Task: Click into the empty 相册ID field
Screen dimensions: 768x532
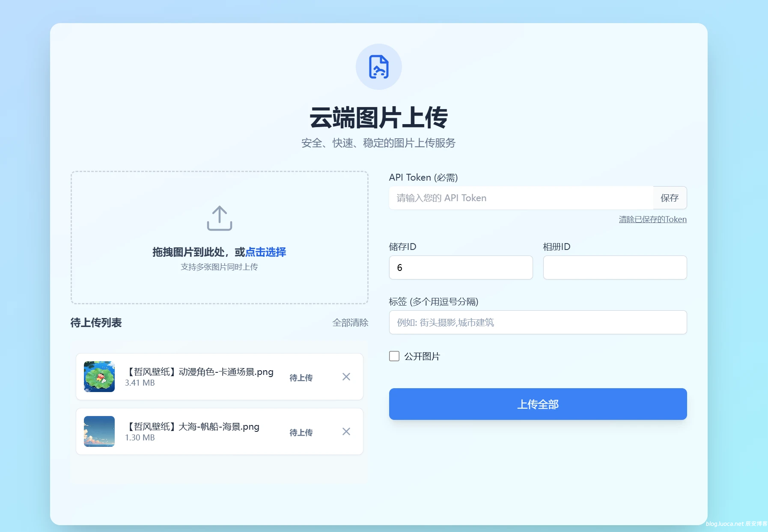Action: pyautogui.click(x=615, y=267)
